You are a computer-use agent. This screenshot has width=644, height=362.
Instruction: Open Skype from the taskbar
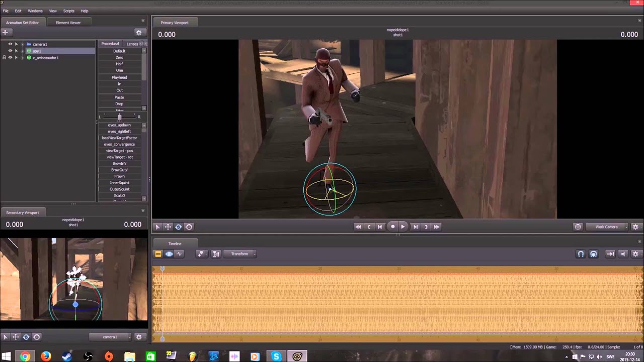276,356
